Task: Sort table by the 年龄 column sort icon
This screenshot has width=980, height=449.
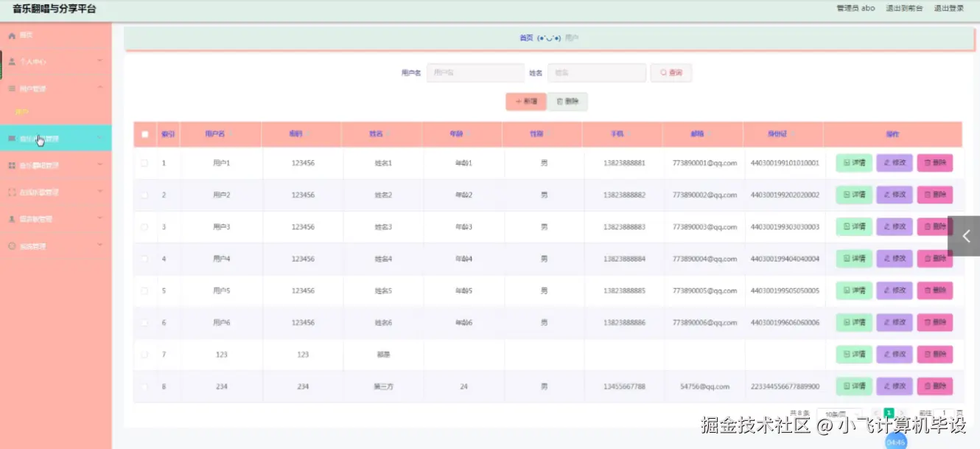Action: [x=468, y=134]
